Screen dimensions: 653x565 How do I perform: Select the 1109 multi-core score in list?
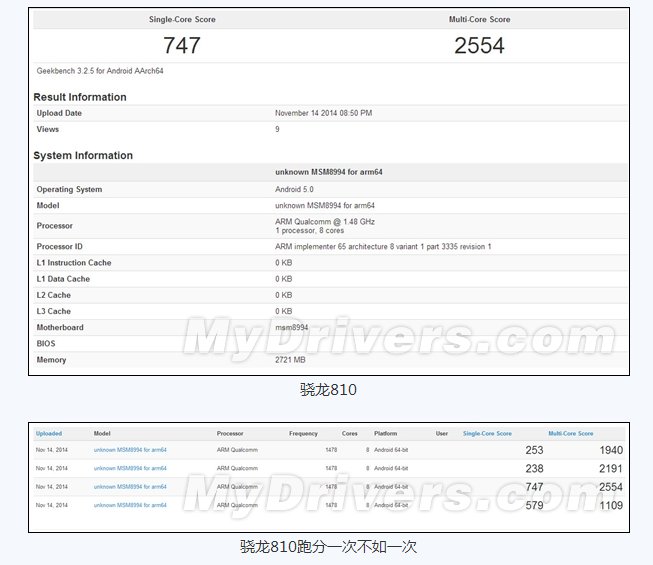pyautogui.click(x=611, y=505)
